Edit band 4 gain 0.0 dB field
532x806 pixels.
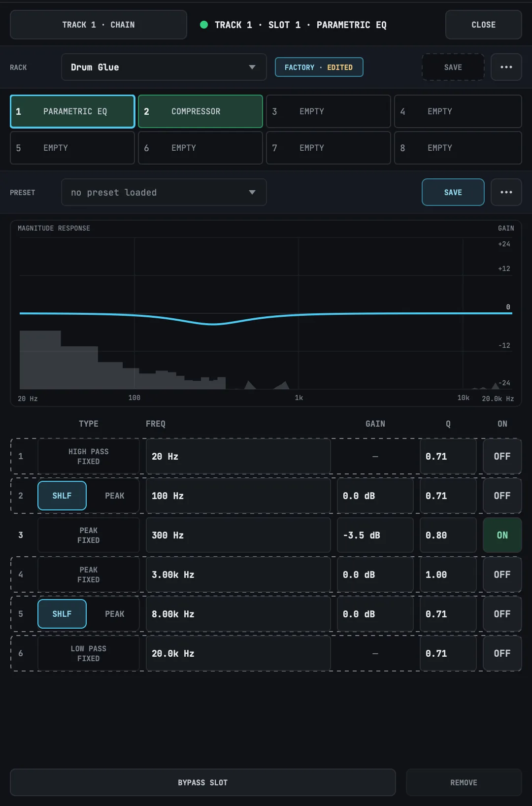pyautogui.click(x=375, y=574)
